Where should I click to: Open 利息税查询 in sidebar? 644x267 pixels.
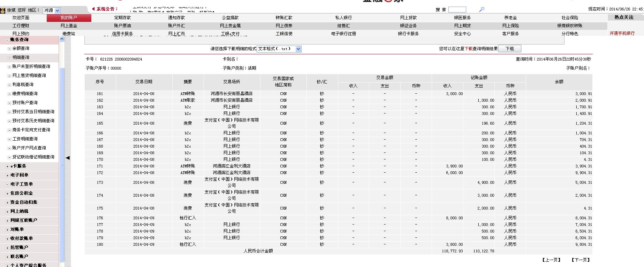tap(23, 85)
